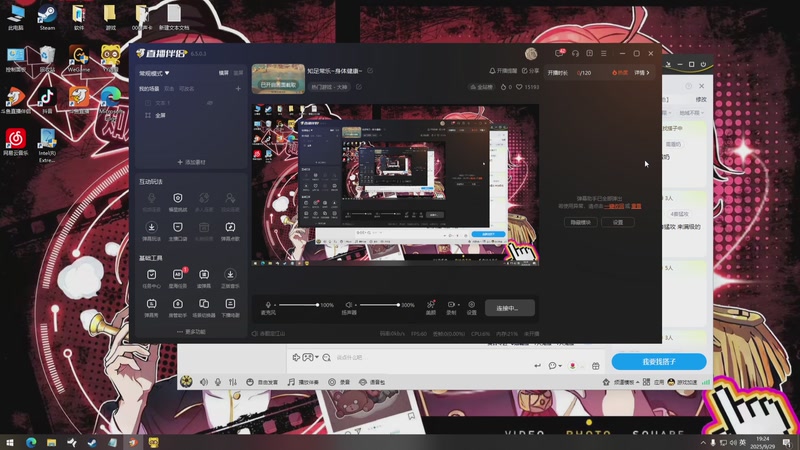Click the 一键修复 orange link
The width and height of the screenshot is (800, 450).
point(614,206)
